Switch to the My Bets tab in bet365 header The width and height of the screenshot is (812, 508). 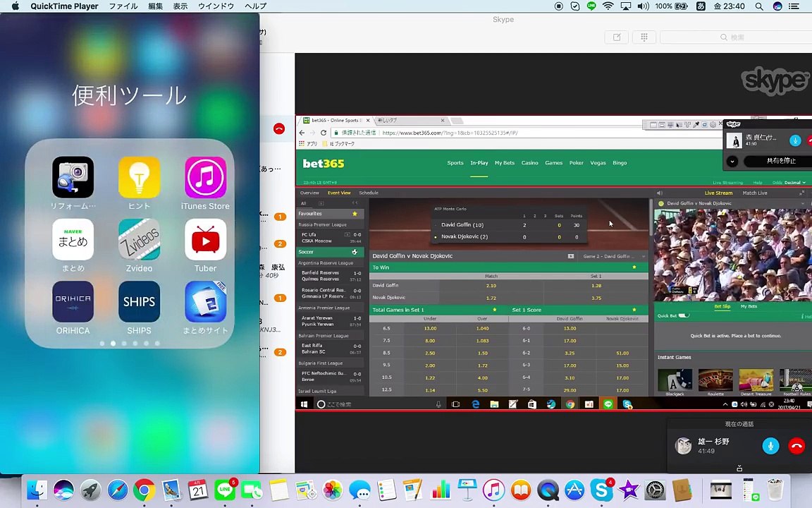point(505,163)
